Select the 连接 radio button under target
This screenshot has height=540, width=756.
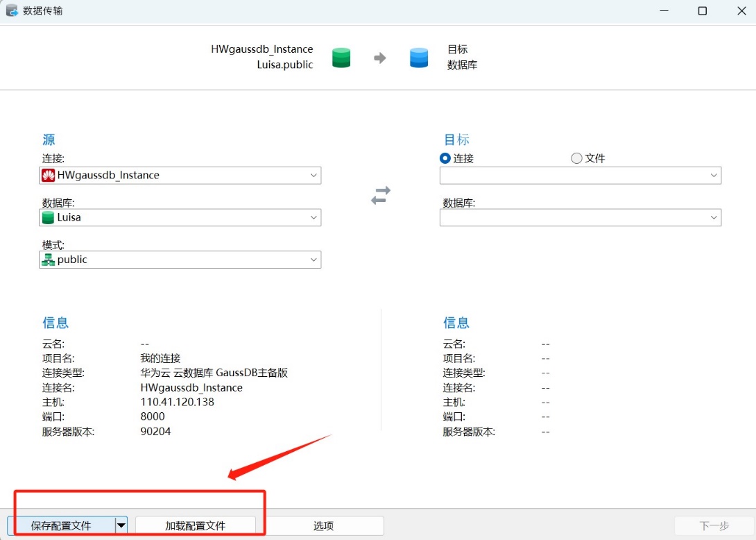pos(445,158)
